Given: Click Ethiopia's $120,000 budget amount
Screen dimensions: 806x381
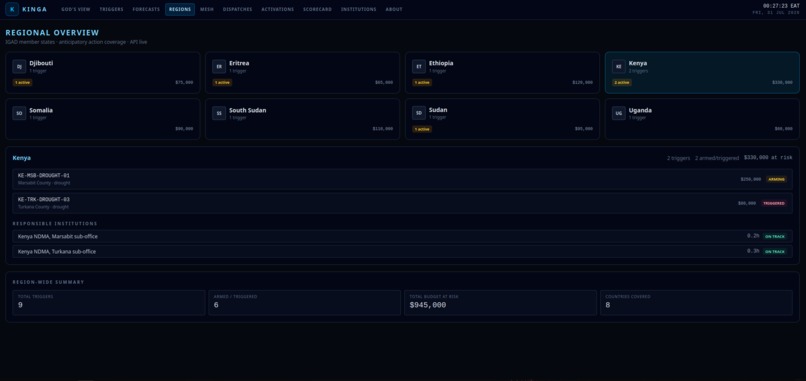Looking at the screenshot, I should coord(582,82).
